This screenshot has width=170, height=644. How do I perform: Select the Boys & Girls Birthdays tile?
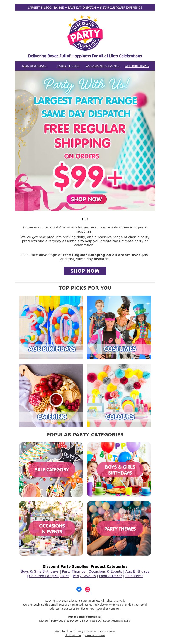[x=119, y=469]
